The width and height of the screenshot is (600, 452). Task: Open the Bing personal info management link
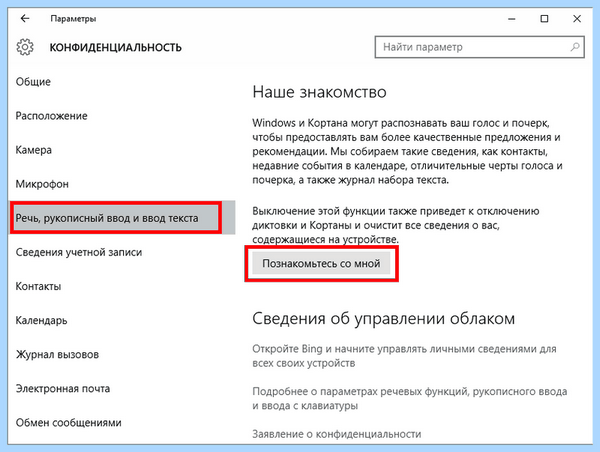404,356
